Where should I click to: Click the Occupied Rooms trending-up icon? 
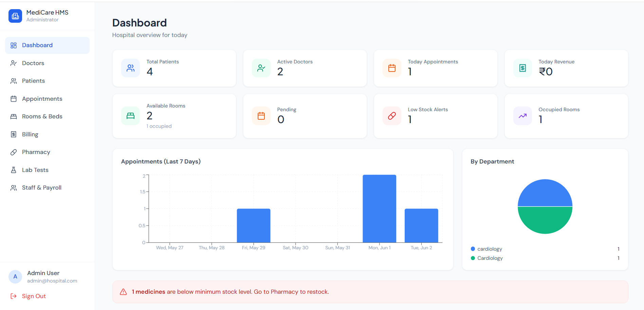(522, 116)
